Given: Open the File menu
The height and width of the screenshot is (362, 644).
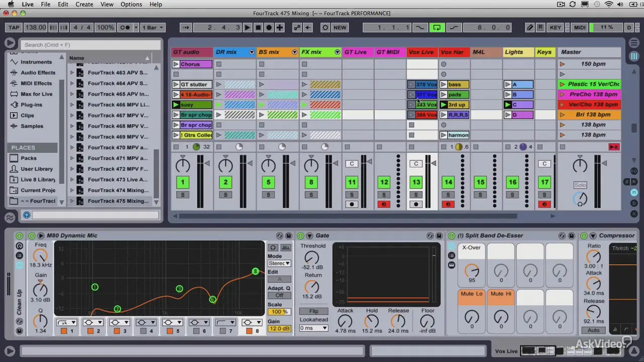Looking at the screenshot, I should (45, 4).
